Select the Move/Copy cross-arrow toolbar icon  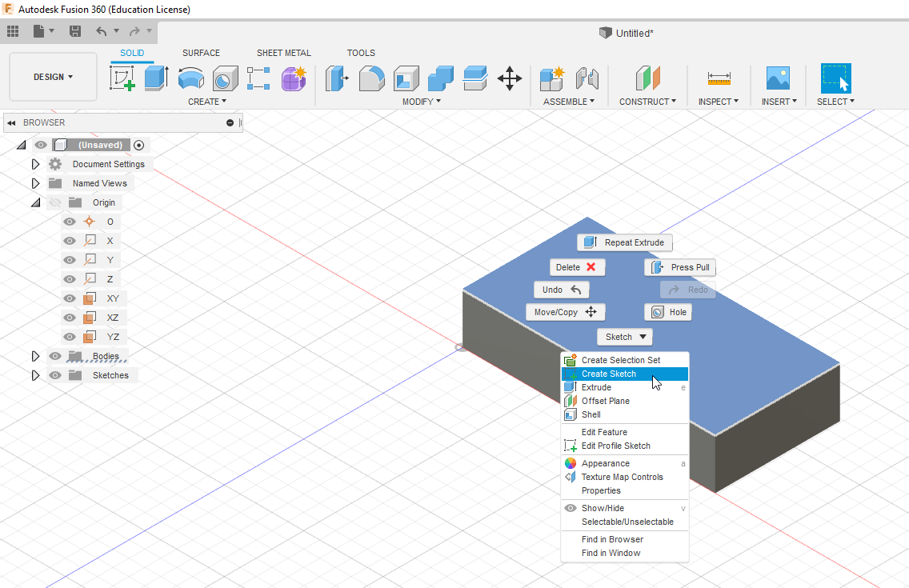[x=510, y=78]
